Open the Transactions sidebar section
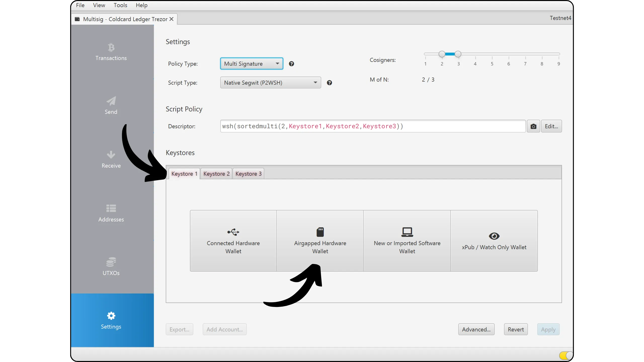The image size is (644, 362). tap(111, 52)
